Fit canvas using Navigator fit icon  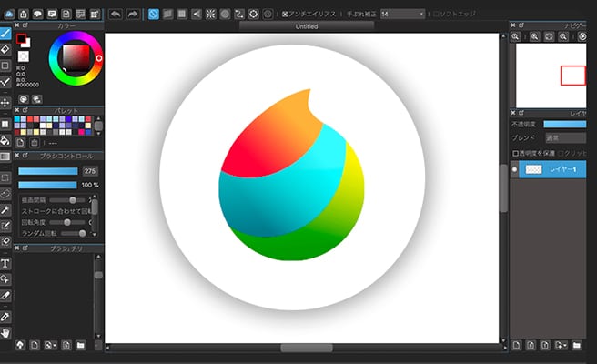(x=549, y=36)
